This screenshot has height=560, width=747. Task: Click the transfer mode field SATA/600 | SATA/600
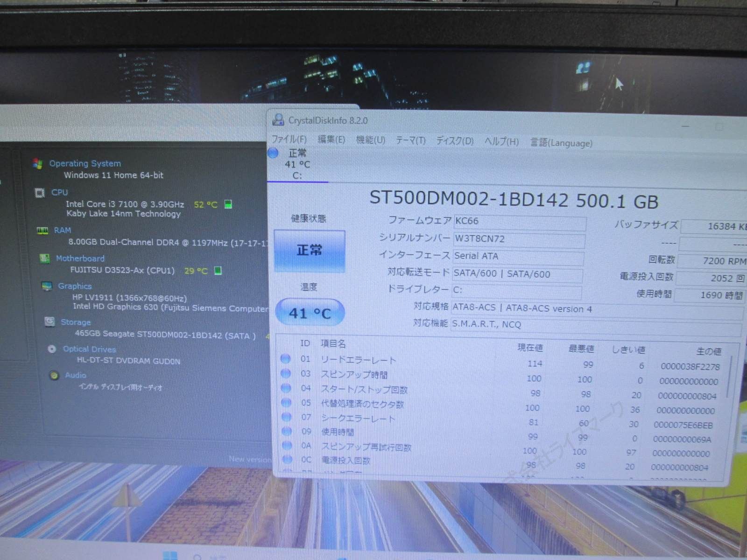click(518, 274)
